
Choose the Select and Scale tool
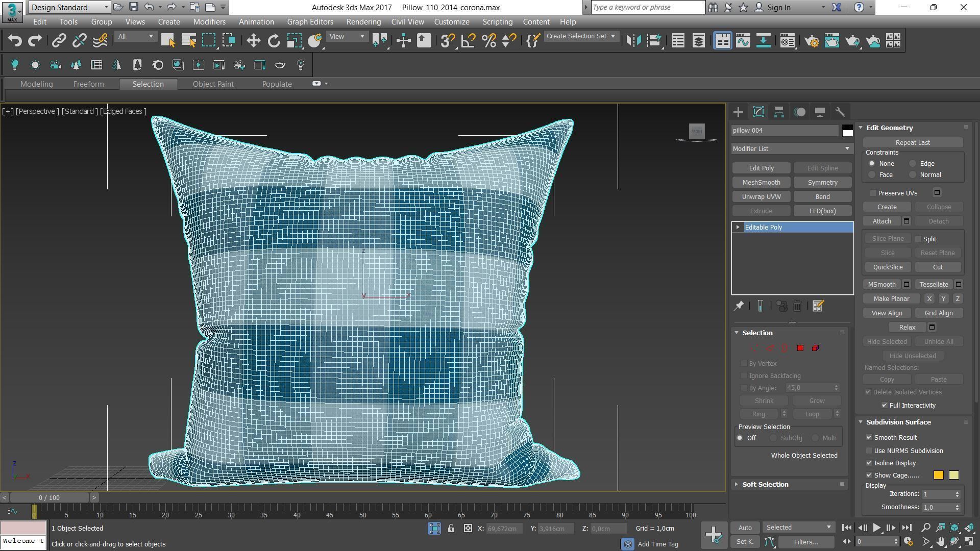(294, 41)
